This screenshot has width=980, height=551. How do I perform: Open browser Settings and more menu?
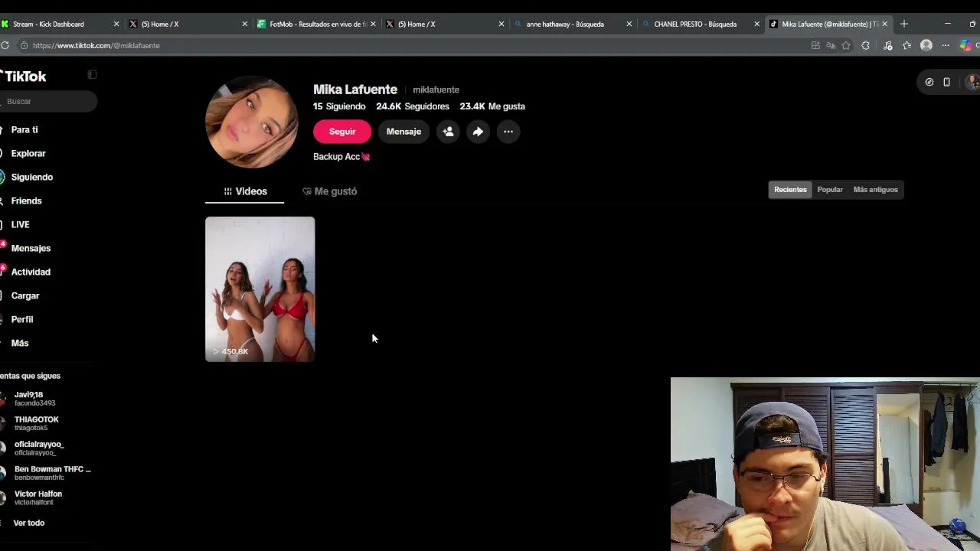coord(946,45)
